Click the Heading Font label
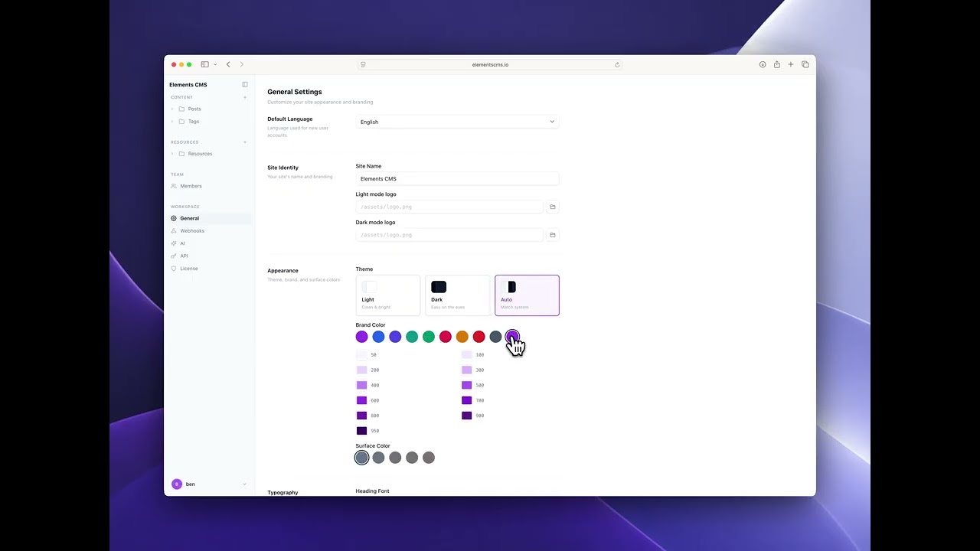Screen dimensions: 980x551 tap(373, 491)
